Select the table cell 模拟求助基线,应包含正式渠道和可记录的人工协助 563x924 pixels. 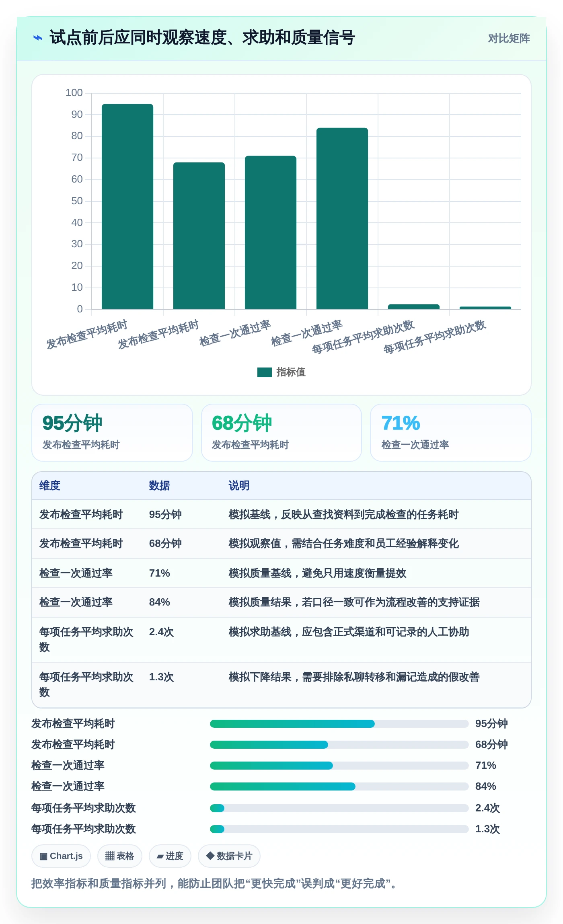pos(349,632)
